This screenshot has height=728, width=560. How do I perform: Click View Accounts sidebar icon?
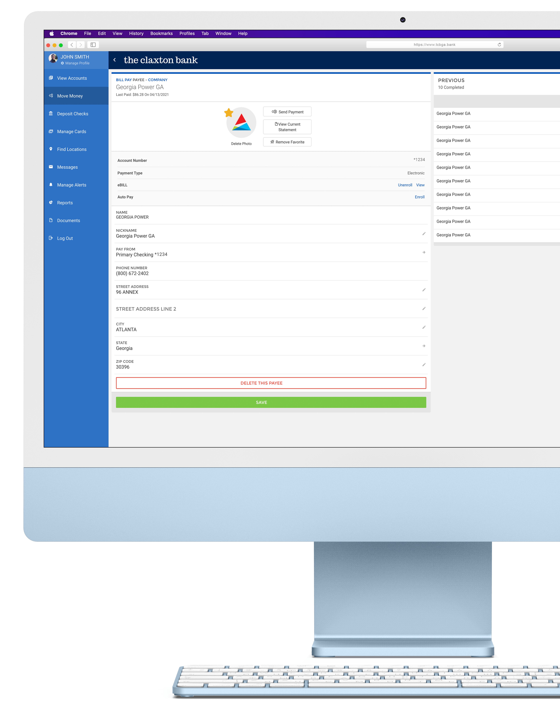point(52,78)
